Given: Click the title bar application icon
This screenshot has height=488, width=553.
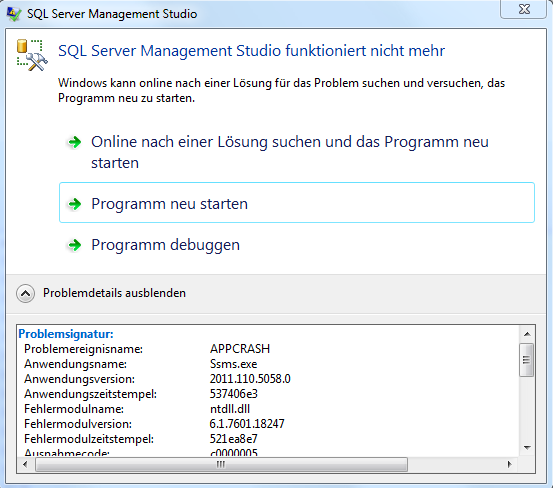Looking at the screenshot, I should [14, 14].
